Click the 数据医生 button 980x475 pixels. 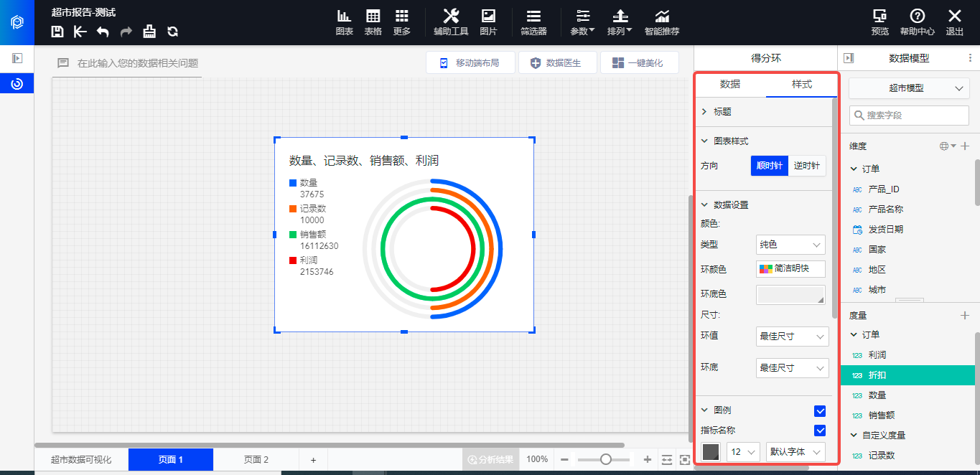(x=555, y=63)
